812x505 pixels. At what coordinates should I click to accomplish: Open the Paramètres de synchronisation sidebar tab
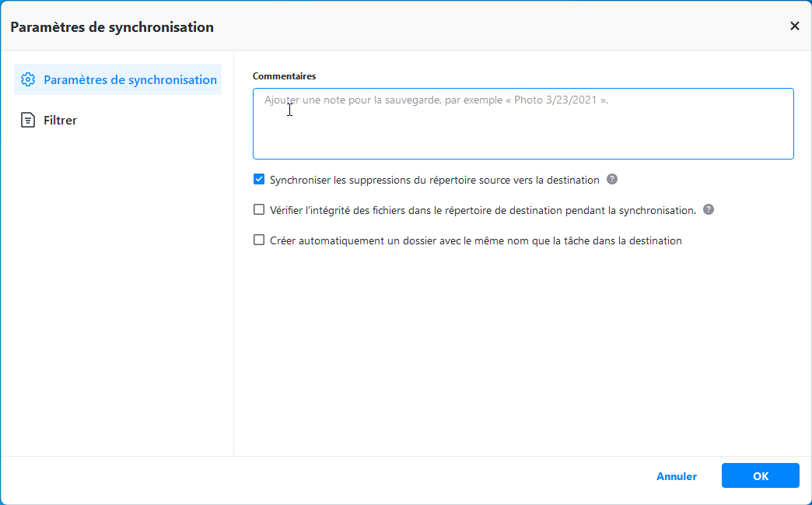click(117, 80)
